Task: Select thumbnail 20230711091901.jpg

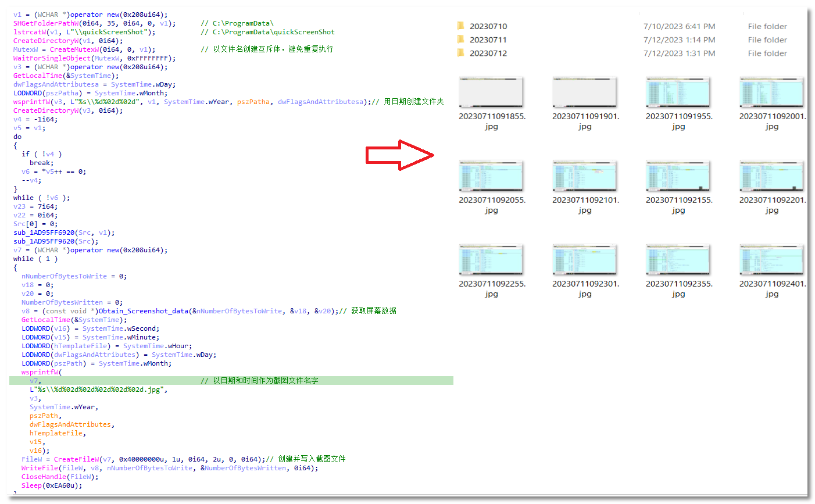Action: [585, 93]
